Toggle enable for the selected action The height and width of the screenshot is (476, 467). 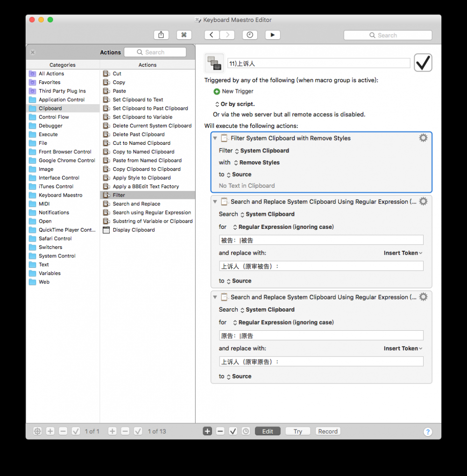click(x=233, y=431)
